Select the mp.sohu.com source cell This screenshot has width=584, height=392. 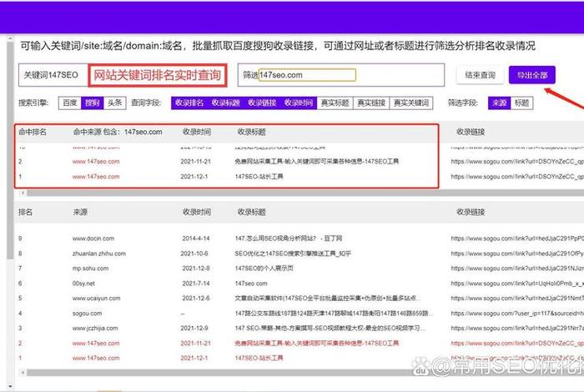(90, 269)
